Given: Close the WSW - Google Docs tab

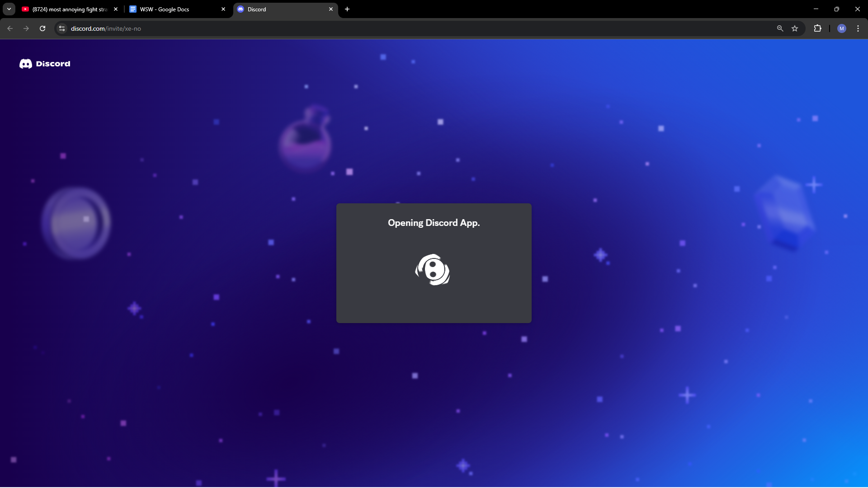Looking at the screenshot, I should (223, 9).
